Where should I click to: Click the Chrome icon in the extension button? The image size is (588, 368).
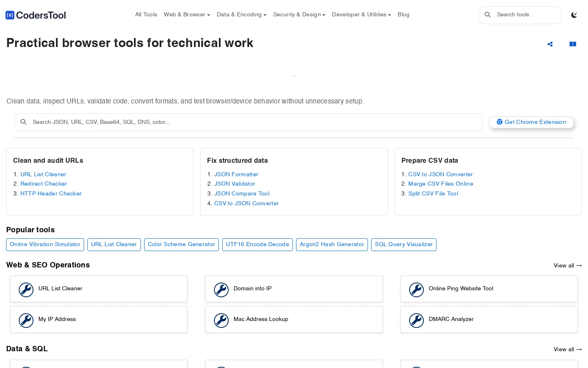click(499, 122)
